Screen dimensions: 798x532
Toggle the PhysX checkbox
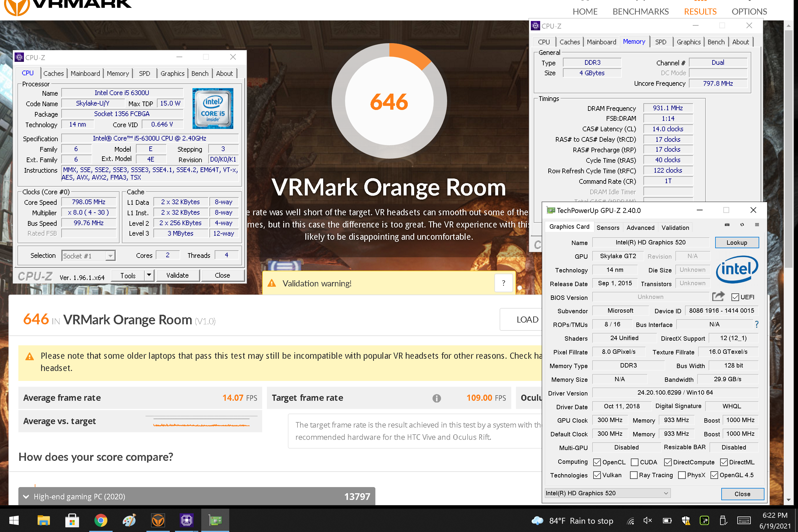(682, 475)
